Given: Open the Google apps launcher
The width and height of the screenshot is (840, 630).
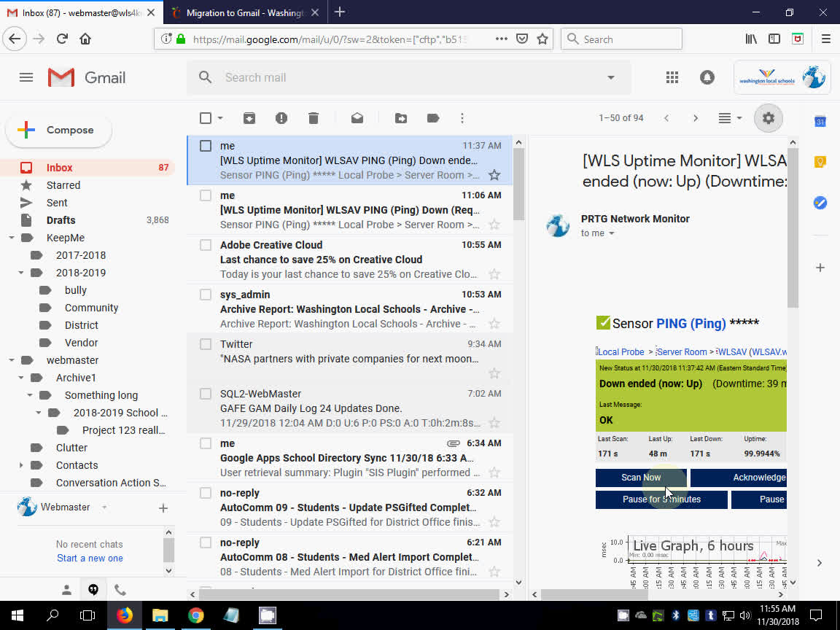Looking at the screenshot, I should 672,77.
